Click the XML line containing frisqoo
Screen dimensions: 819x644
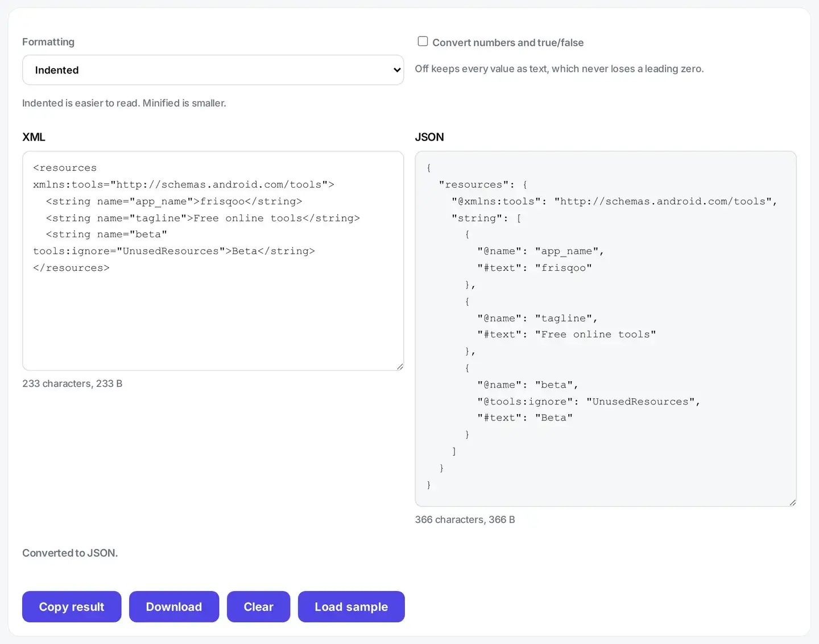[x=174, y=201]
